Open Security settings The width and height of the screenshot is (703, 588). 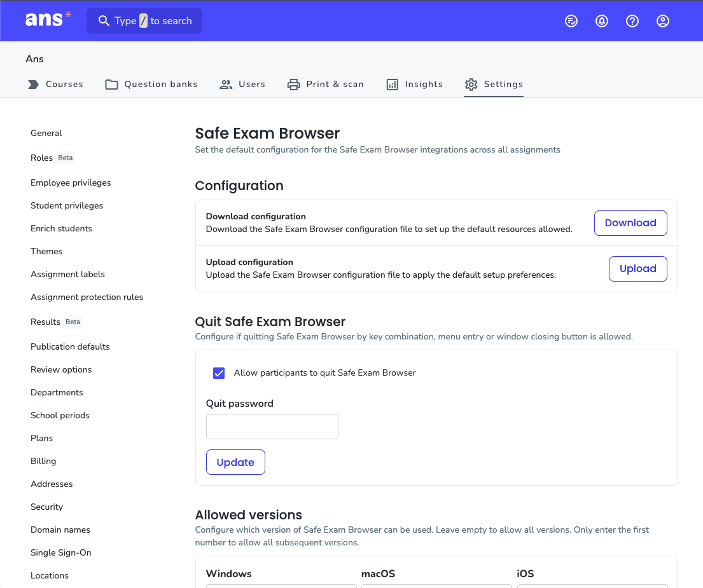tap(46, 507)
